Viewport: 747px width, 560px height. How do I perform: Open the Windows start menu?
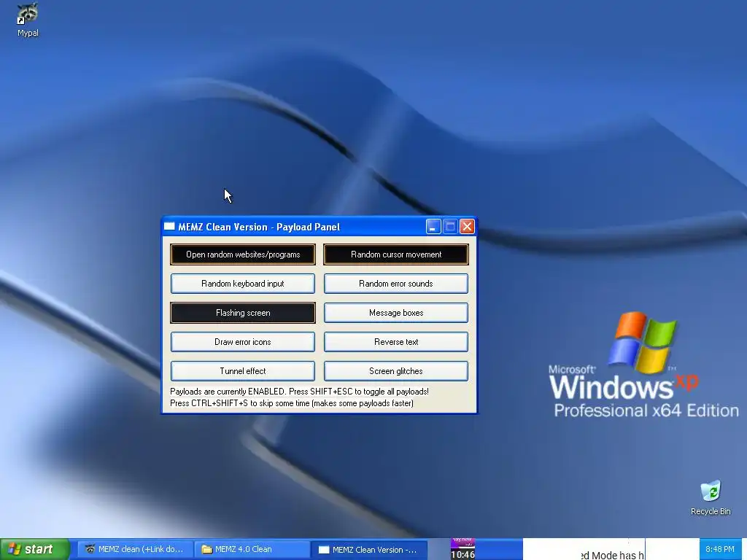point(35,549)
